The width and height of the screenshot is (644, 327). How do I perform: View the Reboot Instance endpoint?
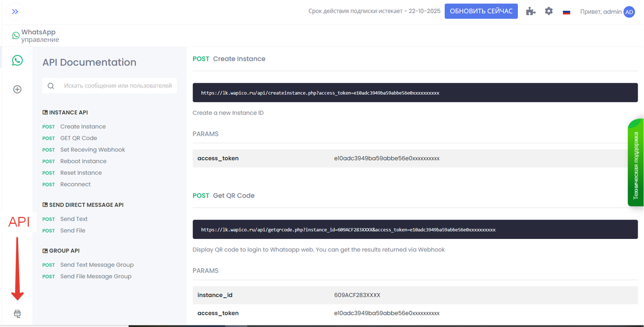(82, 161)
